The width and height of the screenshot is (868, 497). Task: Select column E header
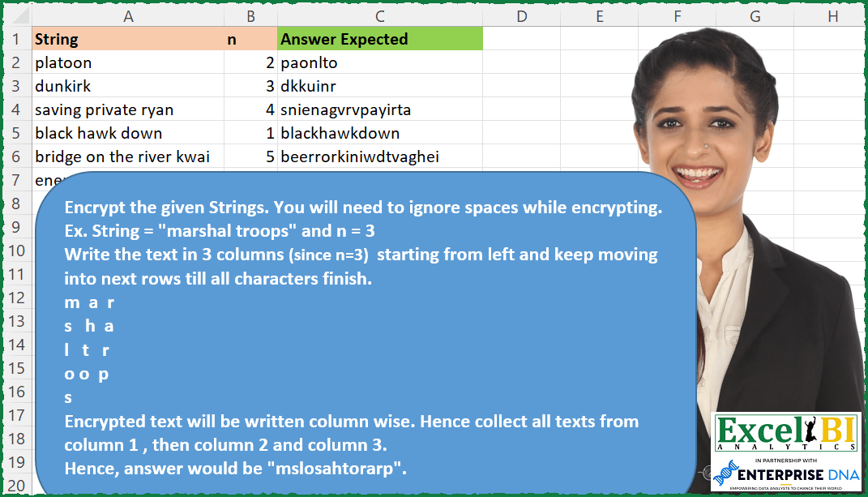(599, 16)
